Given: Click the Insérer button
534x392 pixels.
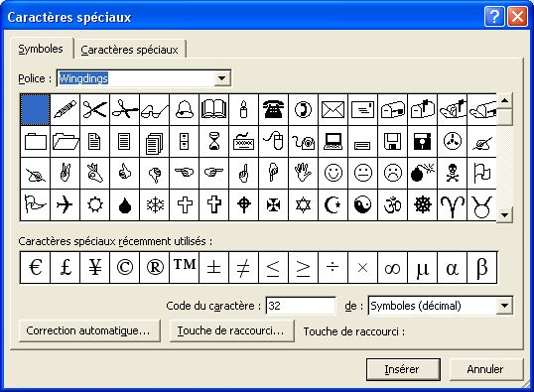Looking at the screenshot, I should coord(403,369).
